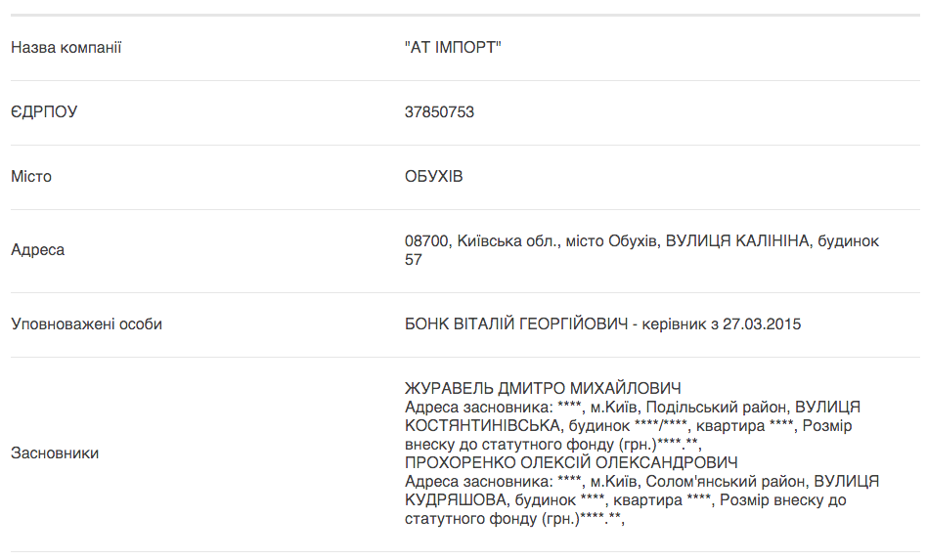
Task: Select the city value "ОБУХІВ"
Action: point(433,177)
